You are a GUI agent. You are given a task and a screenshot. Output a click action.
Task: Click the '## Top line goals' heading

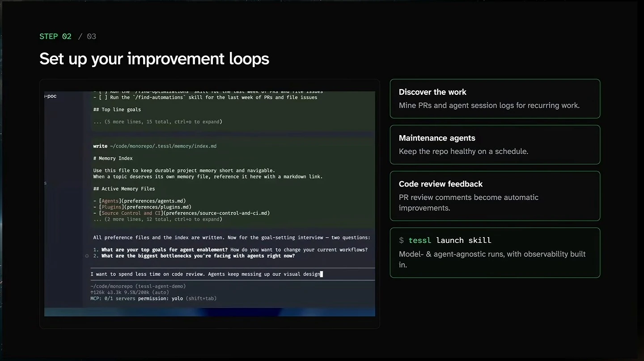click(117, 110)
